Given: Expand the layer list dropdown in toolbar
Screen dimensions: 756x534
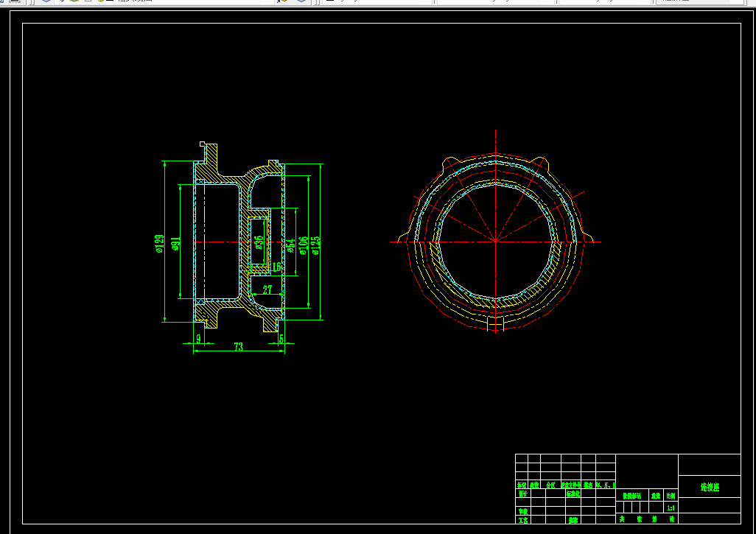Looking at the screenshot, I should pyautogui.click(x=164, y=1).
